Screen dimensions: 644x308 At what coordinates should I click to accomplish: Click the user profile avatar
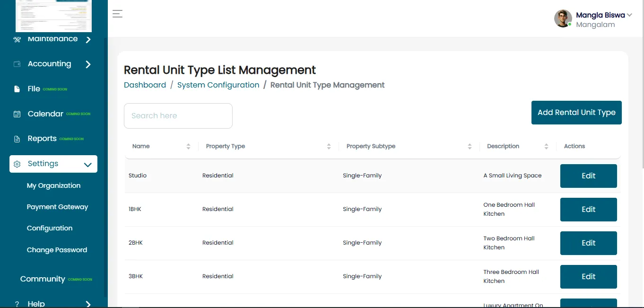(x=563, y=18)
